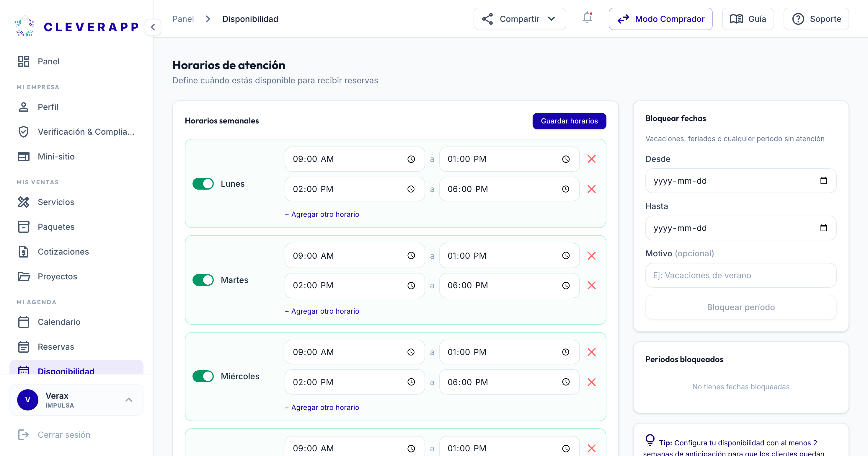Viewport: 868px width, 456px height.
Task: Remove Lunes 02:00 PM time slot
Action: click(x=592, y=189)
